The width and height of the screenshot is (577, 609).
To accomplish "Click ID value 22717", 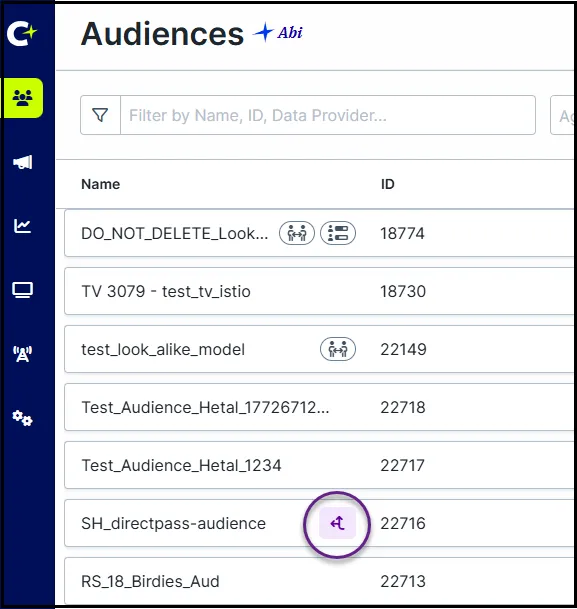I will pos(403,465).
